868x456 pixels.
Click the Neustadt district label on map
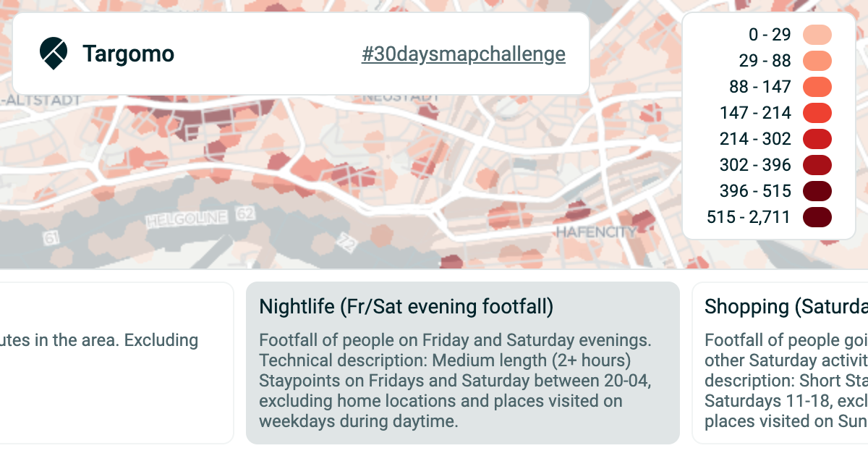coord(401,97)
